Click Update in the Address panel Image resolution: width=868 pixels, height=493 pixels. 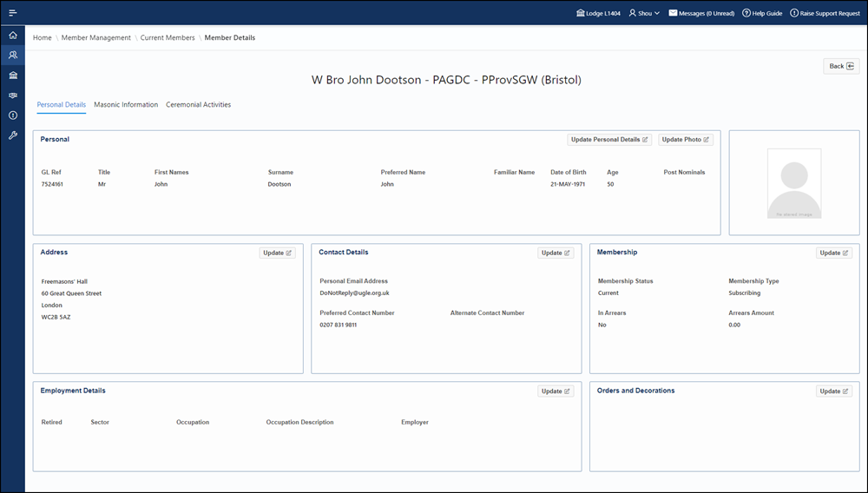coord(278,253)
